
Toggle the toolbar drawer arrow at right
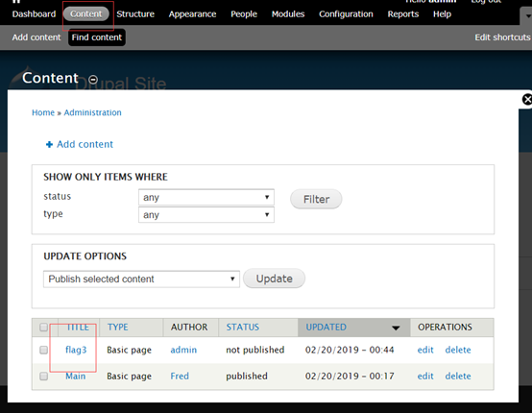click(x=527, y=16)
